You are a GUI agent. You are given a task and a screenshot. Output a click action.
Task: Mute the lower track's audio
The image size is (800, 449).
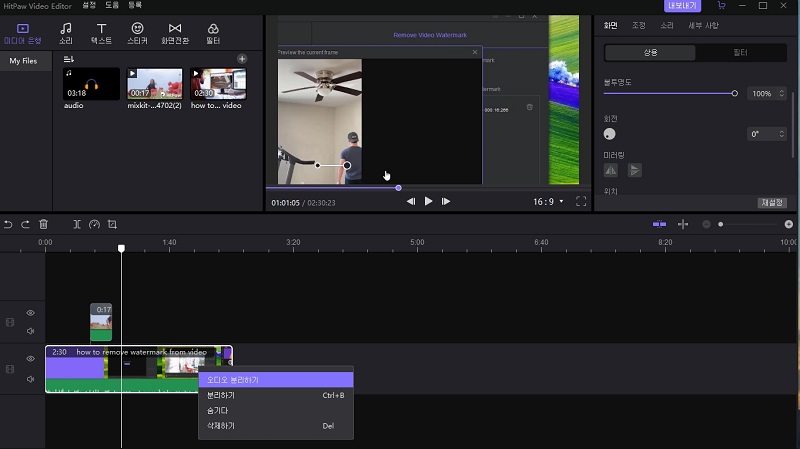30,379
